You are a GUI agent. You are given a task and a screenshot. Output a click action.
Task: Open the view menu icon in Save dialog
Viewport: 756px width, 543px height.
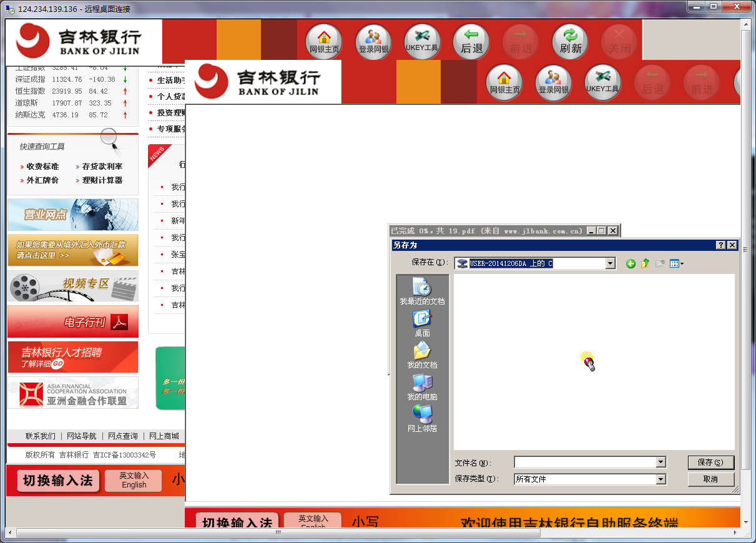point(676,264)
